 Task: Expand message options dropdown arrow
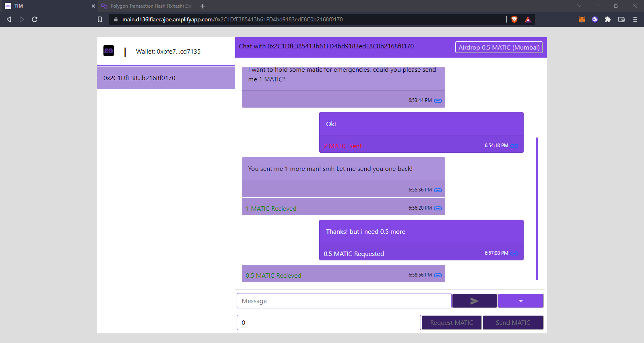click(521, 301)
